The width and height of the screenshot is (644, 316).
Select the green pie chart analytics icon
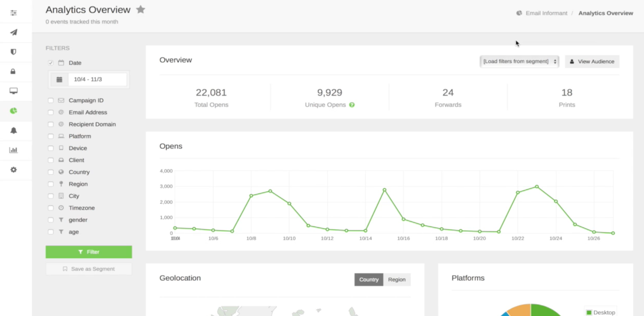click(13, 111)
